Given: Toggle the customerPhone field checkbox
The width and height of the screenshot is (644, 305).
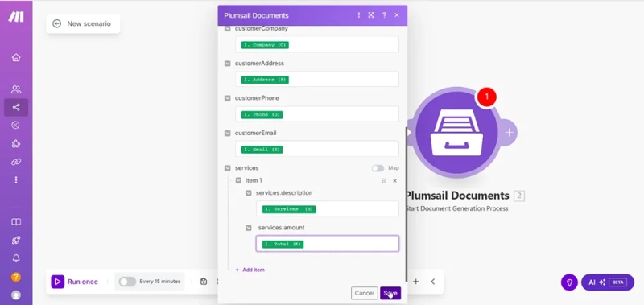Looking at the screenshot, I should coord(227,98).
